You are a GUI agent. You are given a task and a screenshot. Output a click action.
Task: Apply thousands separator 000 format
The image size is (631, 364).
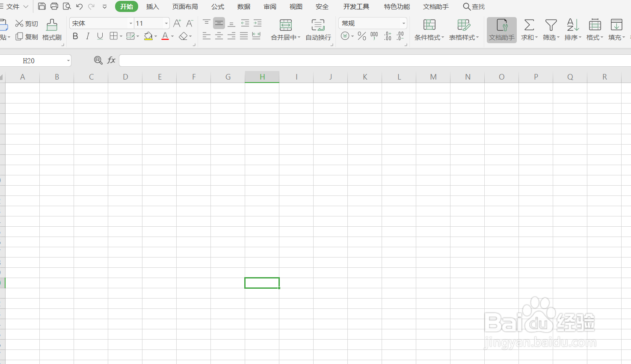(374, 36)
